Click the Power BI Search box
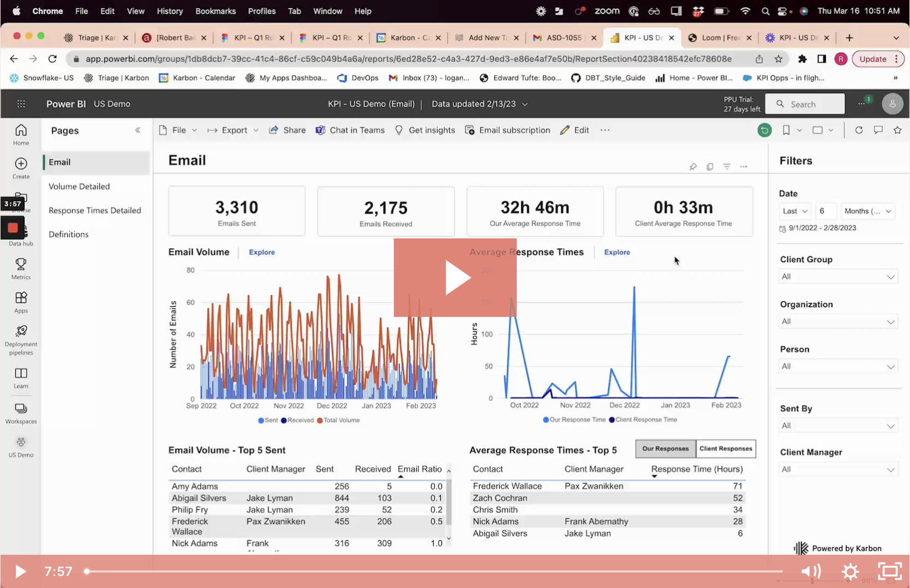The width and height of the screenshot is (910, 588). (805, 104)
